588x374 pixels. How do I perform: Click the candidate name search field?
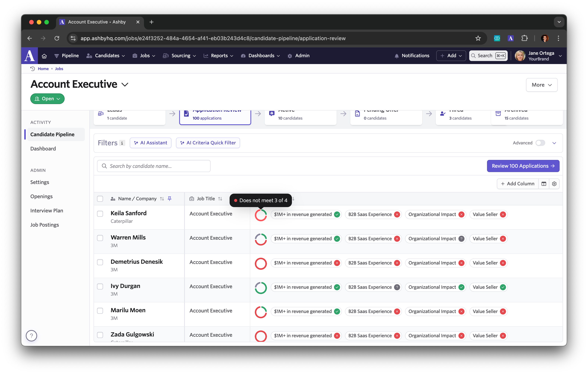[x=154, y=166]
